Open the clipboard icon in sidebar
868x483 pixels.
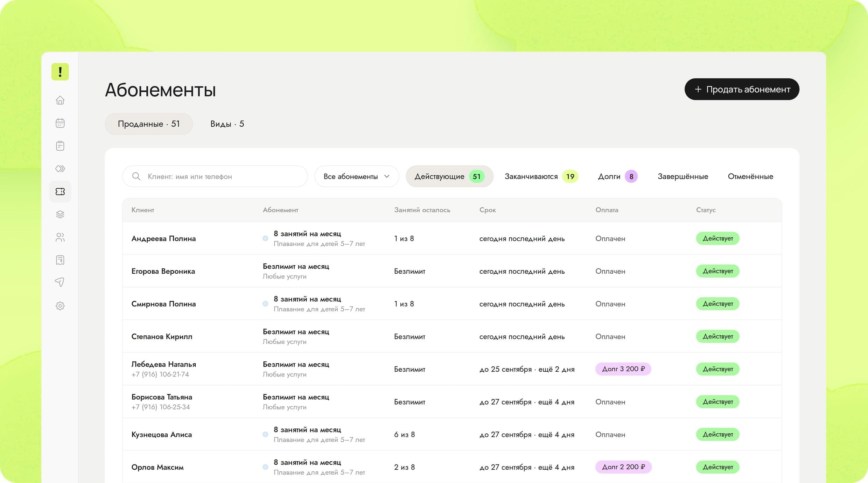[x=60, y=146]
